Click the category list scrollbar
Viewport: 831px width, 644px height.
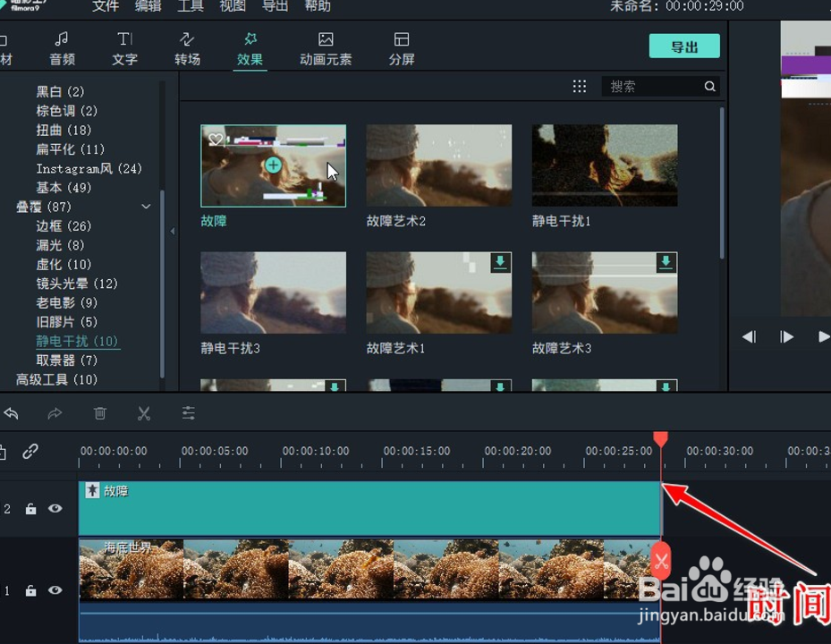(x=162, y=284)
